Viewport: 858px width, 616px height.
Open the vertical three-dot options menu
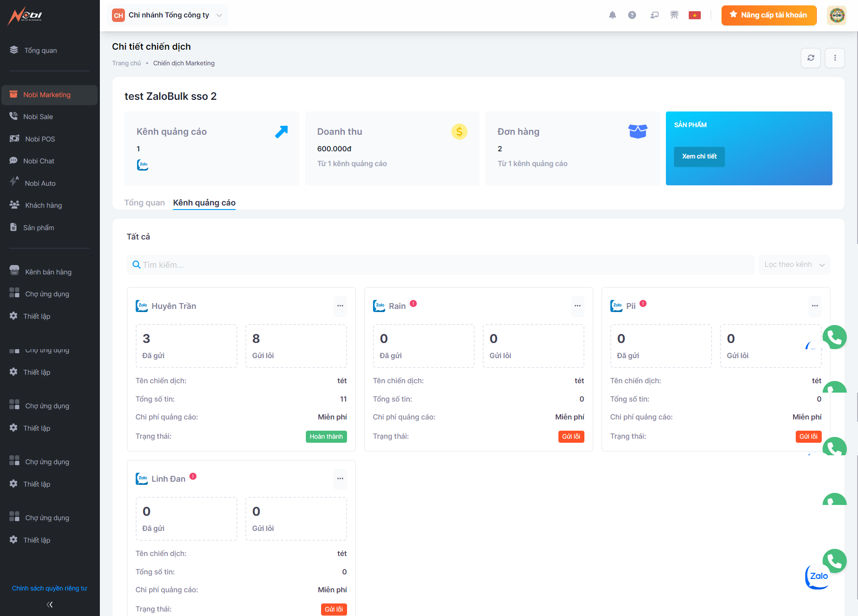tap(835, 58)
